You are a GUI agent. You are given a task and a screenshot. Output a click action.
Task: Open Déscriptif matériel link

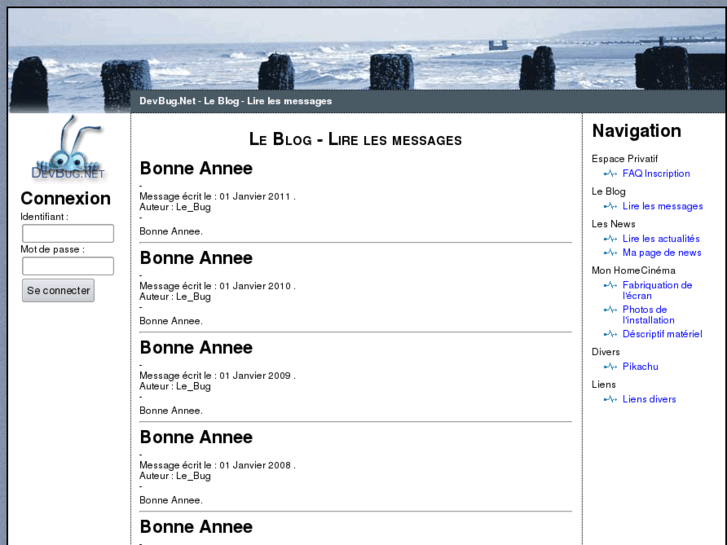click(x=662, y=334)
